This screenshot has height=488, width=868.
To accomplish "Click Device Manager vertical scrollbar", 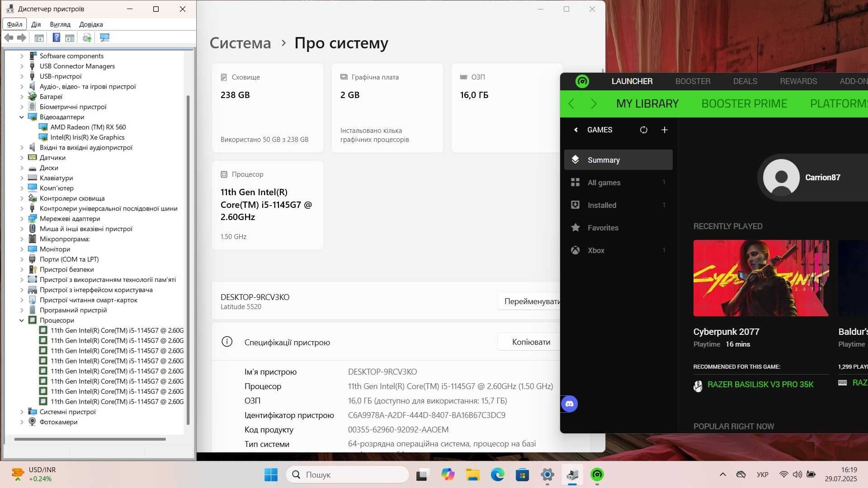I will click(188, 260).
